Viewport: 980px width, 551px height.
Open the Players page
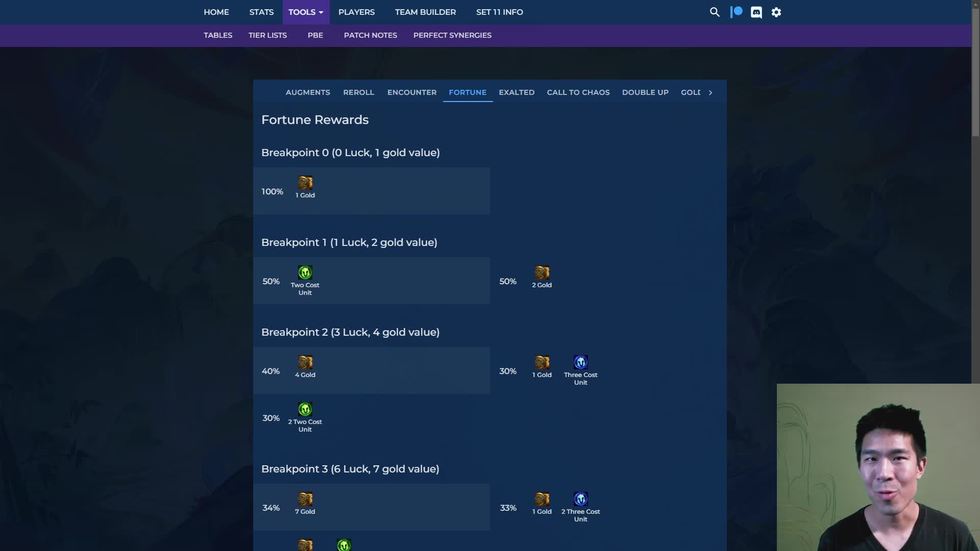coord(356,12)
